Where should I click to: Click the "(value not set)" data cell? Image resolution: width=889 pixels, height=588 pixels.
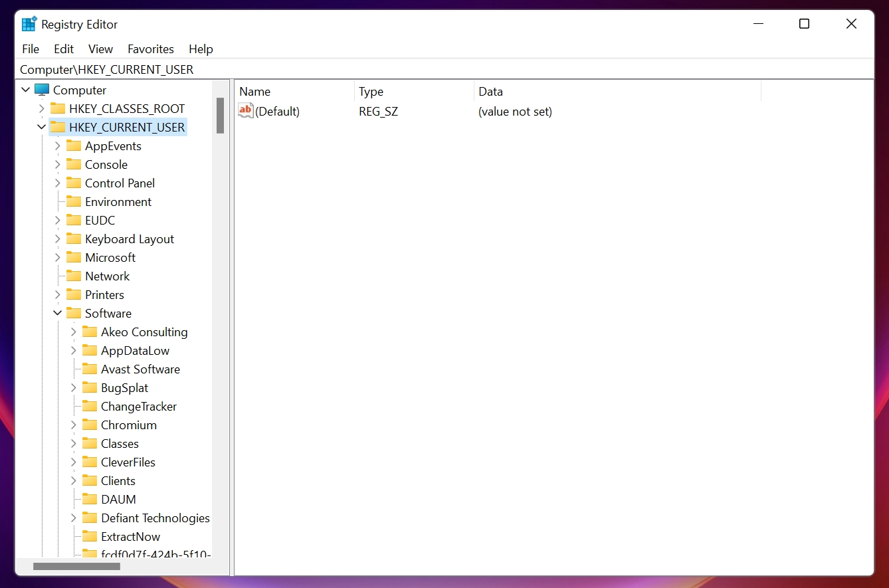point(516,112)
